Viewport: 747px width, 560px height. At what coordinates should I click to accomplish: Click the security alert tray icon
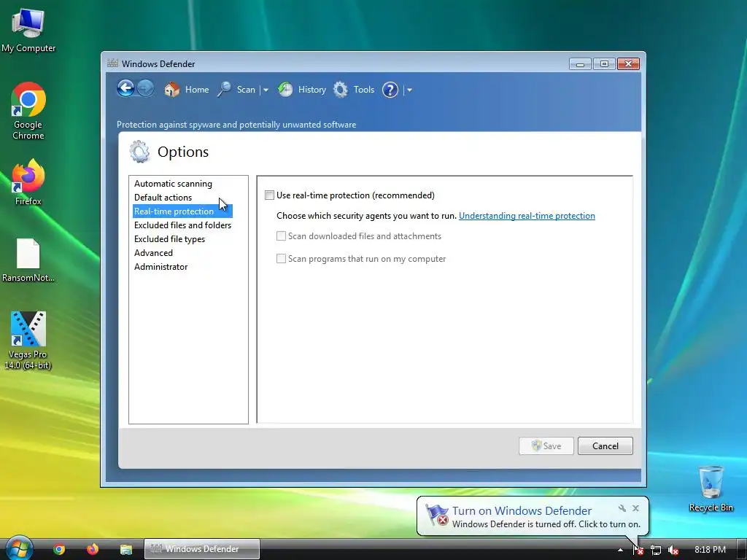pos(638,550)
